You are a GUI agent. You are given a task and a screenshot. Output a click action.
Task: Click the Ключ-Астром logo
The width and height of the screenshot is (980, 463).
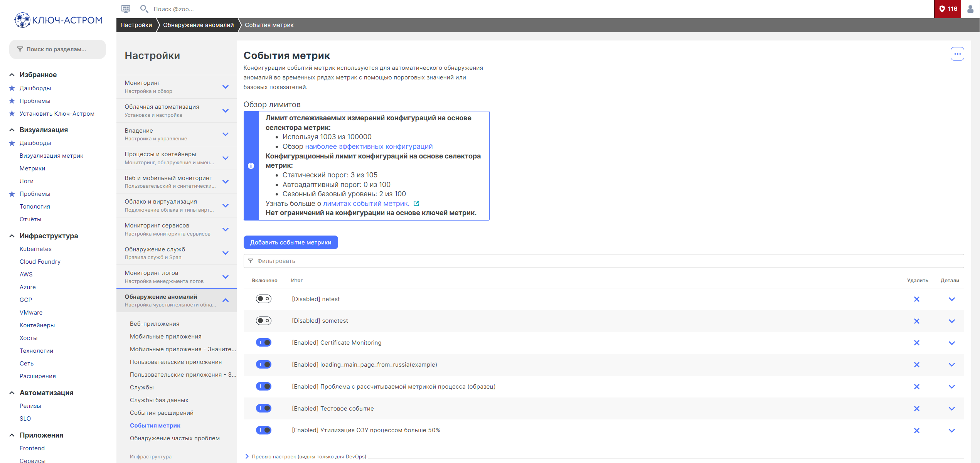59,20
